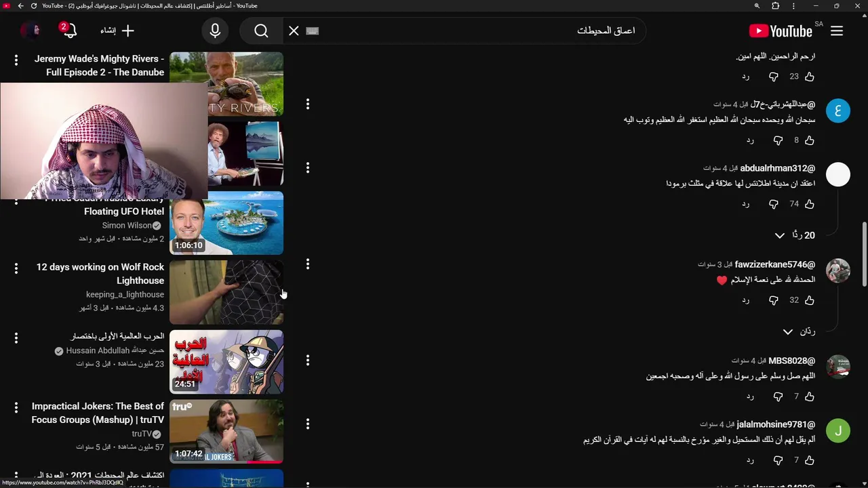Dislike jalalmohsine9781's comment
Image resolution: width=868 pixels, height=488 pixels.
pos(778,460)
